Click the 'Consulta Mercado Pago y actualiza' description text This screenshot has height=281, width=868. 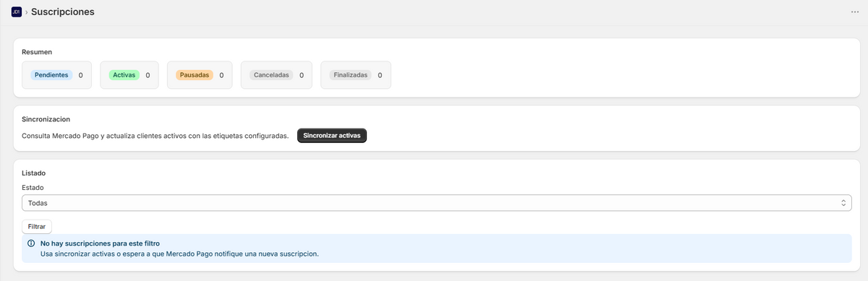tap(156, 136)
